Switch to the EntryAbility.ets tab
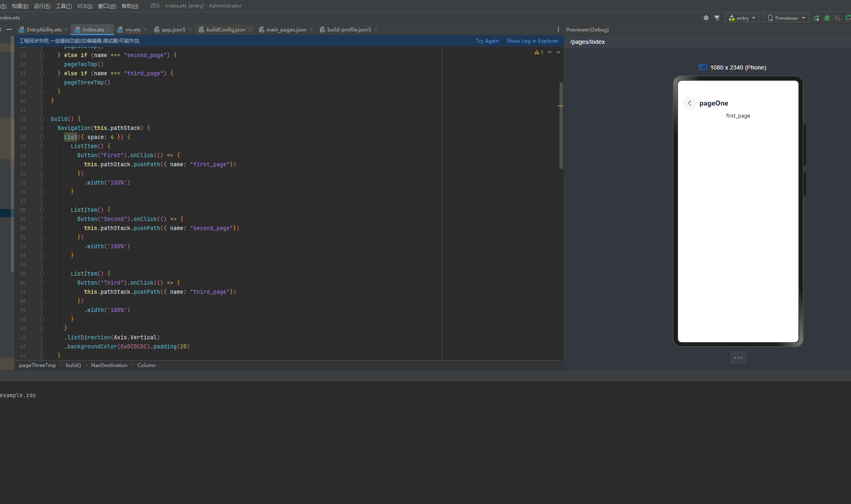851x504 pixels. tap(43, 29)
